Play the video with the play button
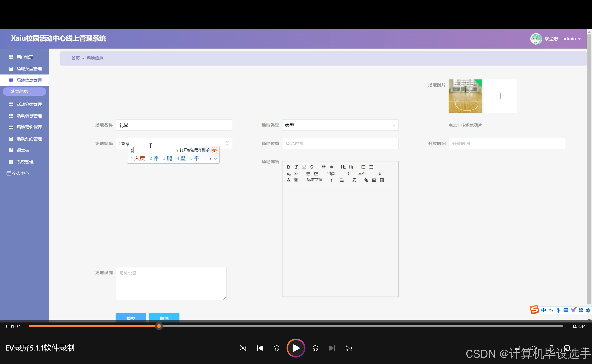This screenshot has height=364, width=592. (296, 348)
